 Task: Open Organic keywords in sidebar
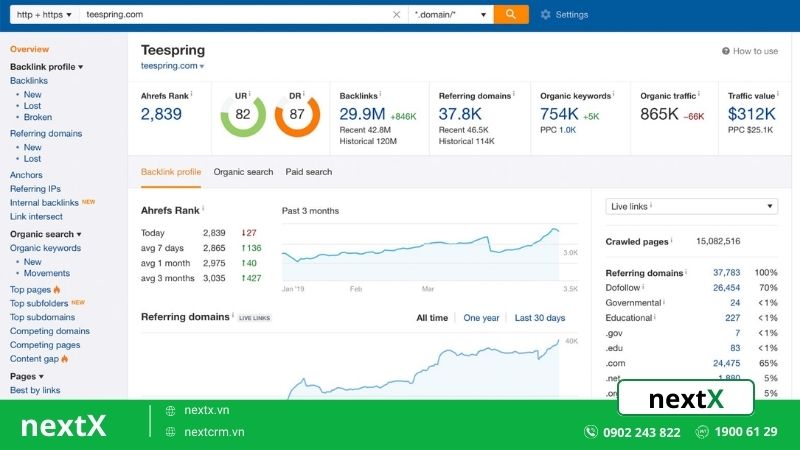(45, 248)
